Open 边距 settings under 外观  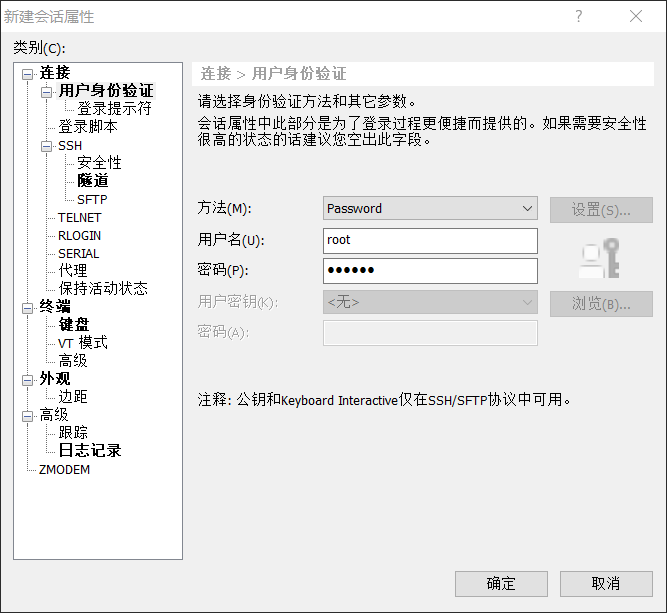point(73,396)
